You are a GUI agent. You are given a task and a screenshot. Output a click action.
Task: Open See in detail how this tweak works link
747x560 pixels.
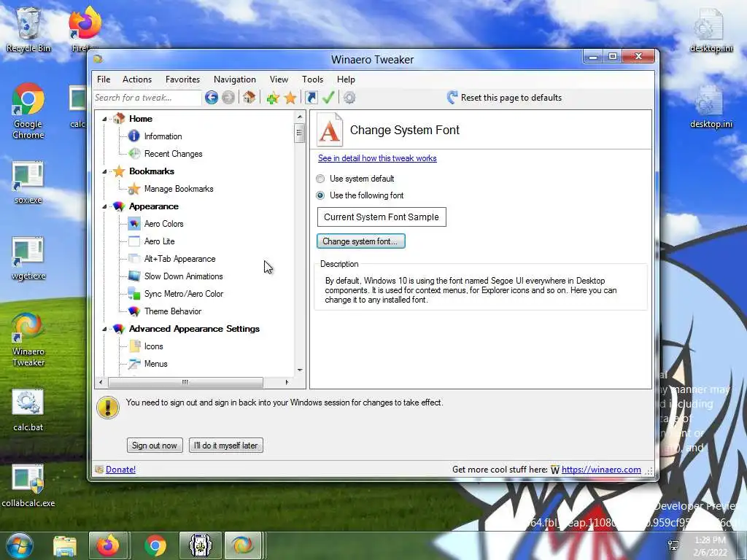[x=377, y=158]
